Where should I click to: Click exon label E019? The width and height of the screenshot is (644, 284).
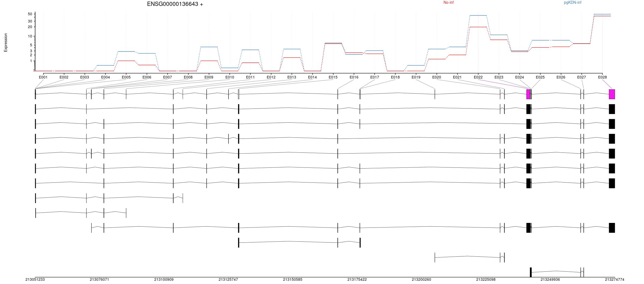pyautogui.click(x=416, y=77)
